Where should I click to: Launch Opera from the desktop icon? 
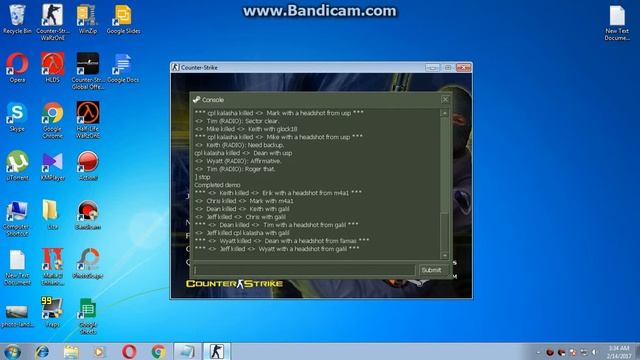[x=17, y=68]
